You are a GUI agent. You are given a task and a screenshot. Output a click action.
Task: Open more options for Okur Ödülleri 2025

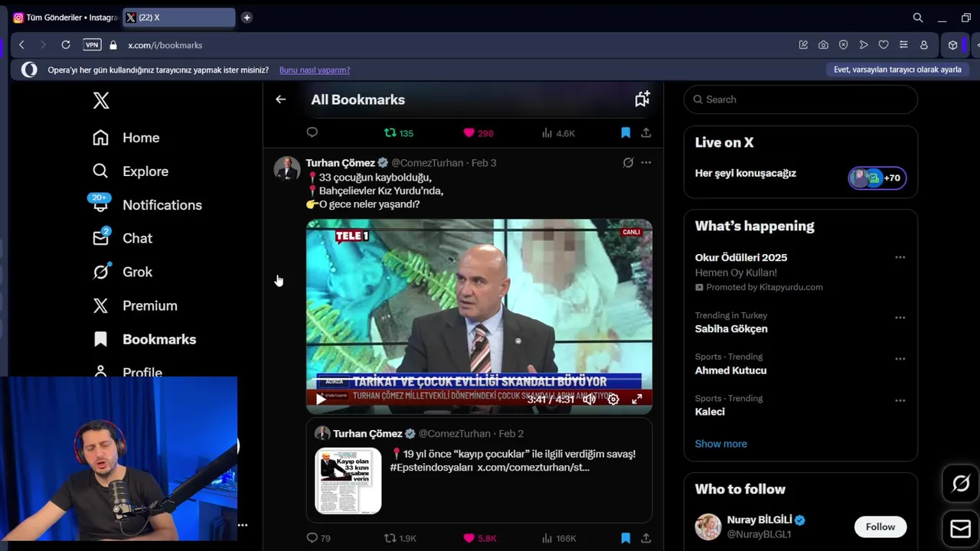click(x=900, y=258)
